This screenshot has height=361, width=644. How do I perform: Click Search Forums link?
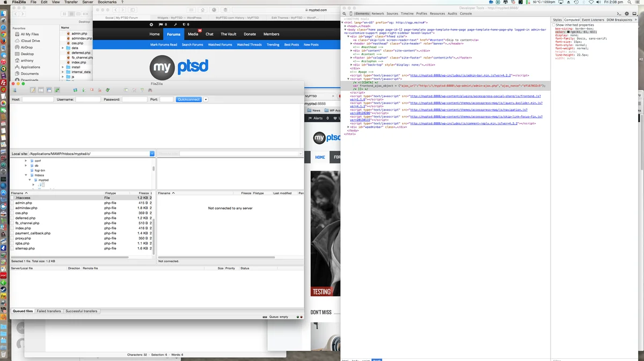pyautogui.click(x=192, y=45)
